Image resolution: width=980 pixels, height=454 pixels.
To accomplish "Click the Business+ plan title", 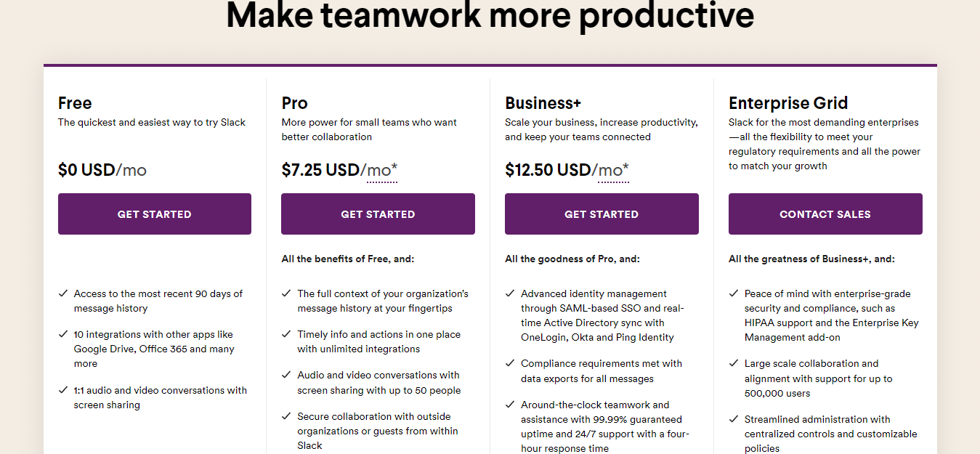I will (543, 103).
